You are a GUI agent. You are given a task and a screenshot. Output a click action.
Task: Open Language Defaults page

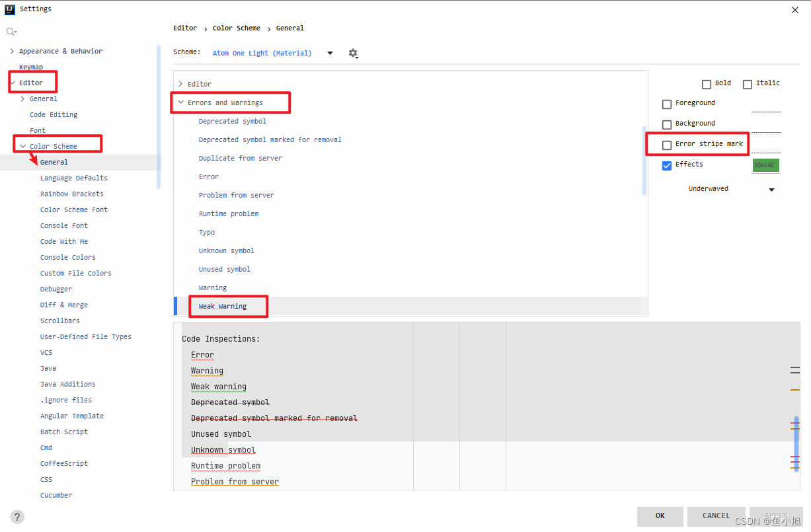pos(74,178)
